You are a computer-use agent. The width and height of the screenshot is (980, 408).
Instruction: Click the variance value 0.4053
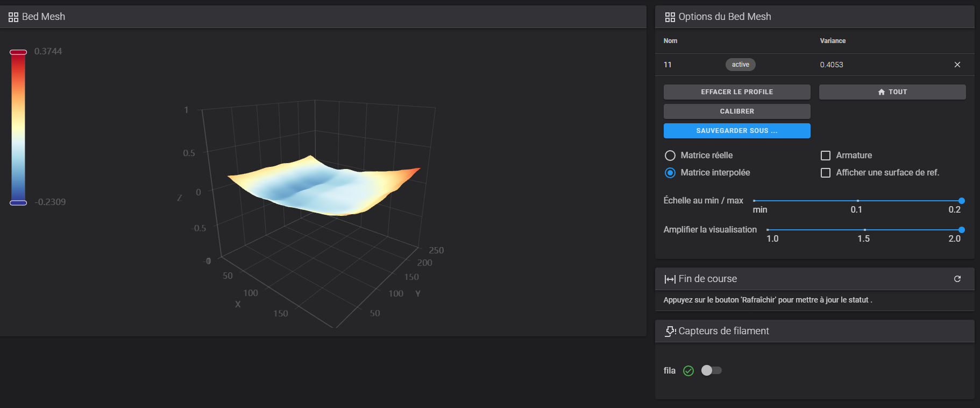coord(832,65)
